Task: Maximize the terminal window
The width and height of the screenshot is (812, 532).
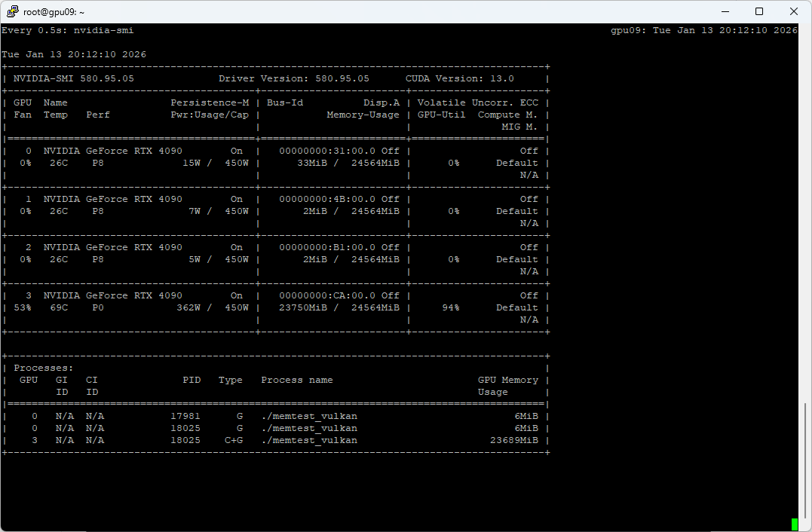Action: tap(759, 11)
